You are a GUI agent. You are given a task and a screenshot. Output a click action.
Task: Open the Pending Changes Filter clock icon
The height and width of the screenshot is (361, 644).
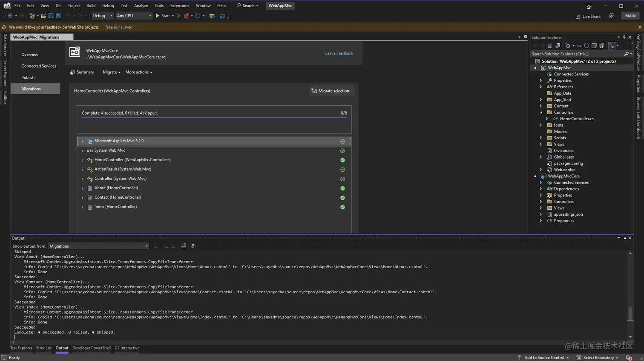point(568,46)
